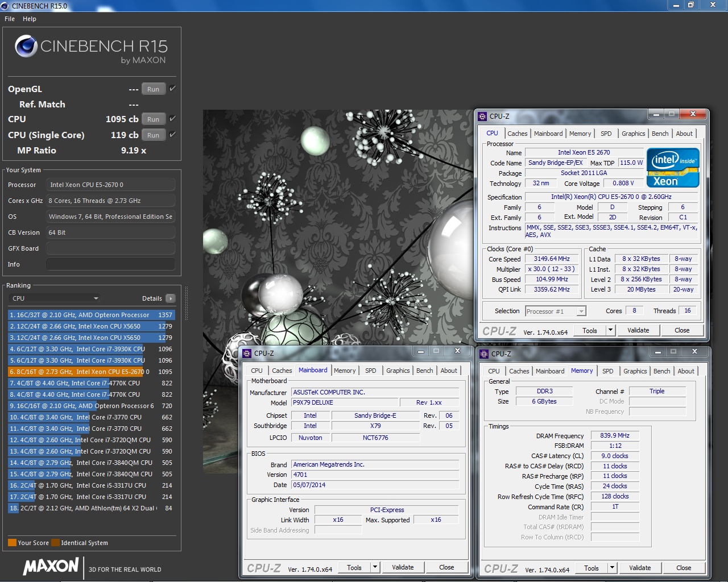
Task: Click the Cinebench title bar app icon
Action: pyautogui.click(x=5, y=6)
